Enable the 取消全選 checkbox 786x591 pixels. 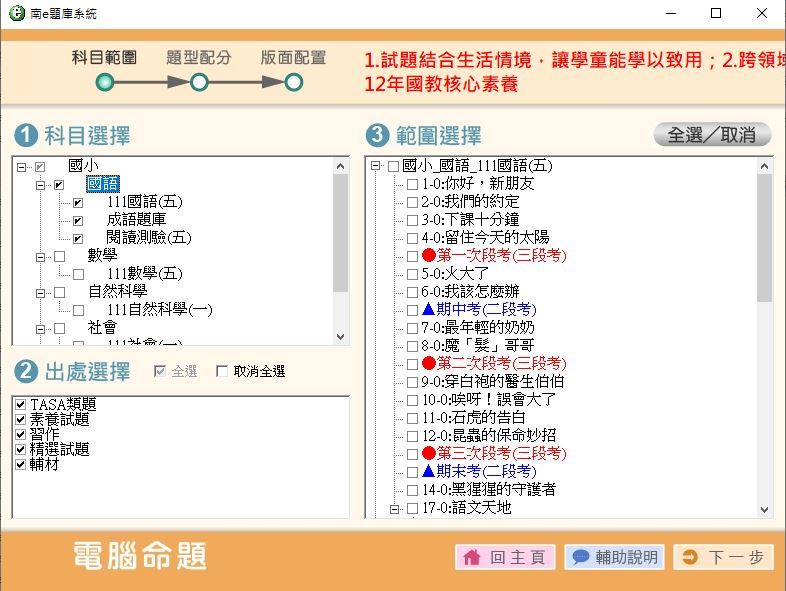[222, 372]
